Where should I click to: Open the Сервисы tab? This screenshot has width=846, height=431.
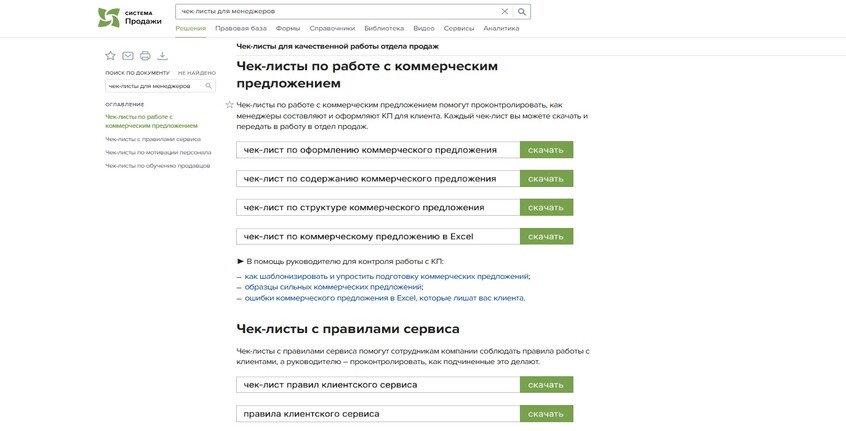click(459, 28)
